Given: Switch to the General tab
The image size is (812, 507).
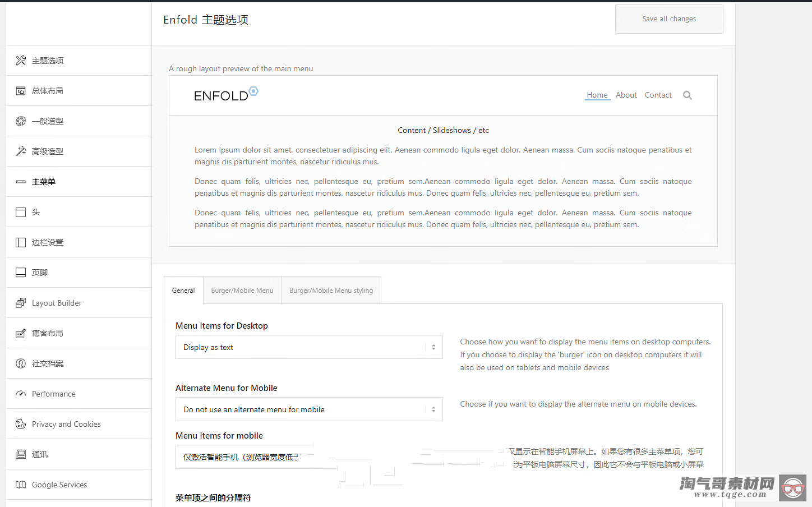Looking at the screenshot, I should [183, 290].
